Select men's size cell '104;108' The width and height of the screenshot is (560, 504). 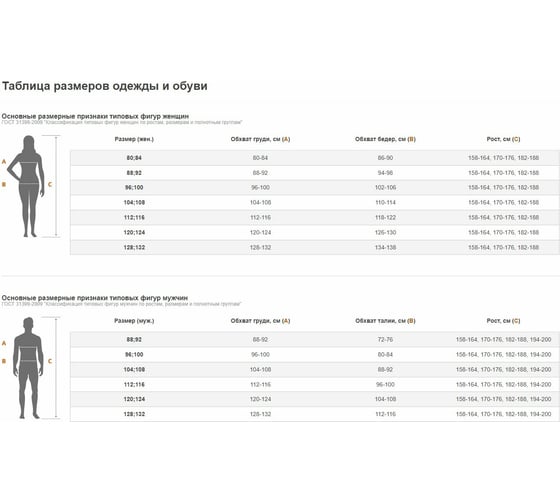click(134, 370)
